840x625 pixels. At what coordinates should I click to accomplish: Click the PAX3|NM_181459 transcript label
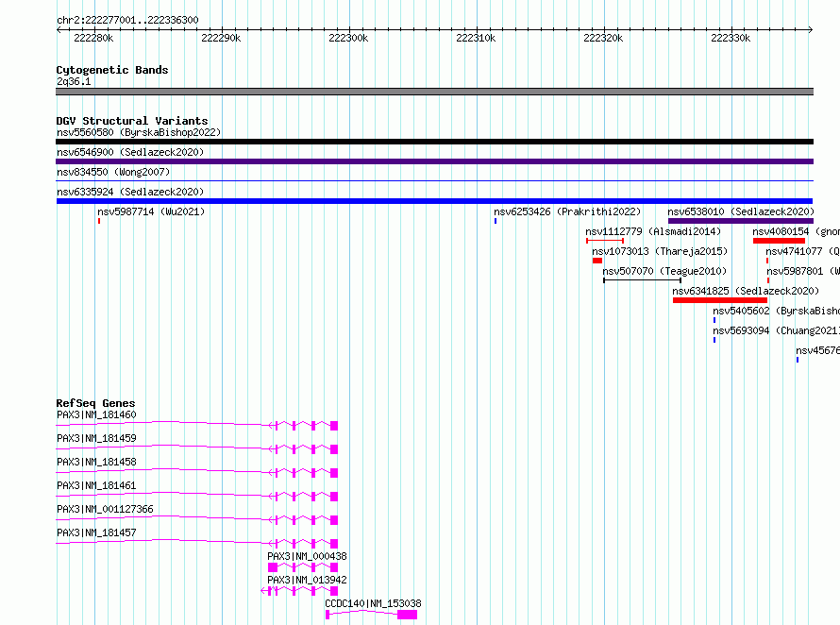point(96,438)
